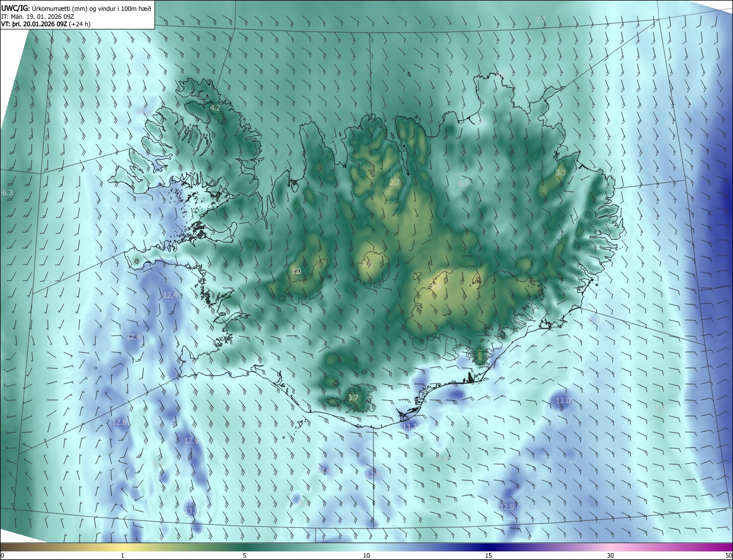This screenshot has height=560, width=733.
Task: Click the colour scale tick label 5
Action: pos(245,555)
